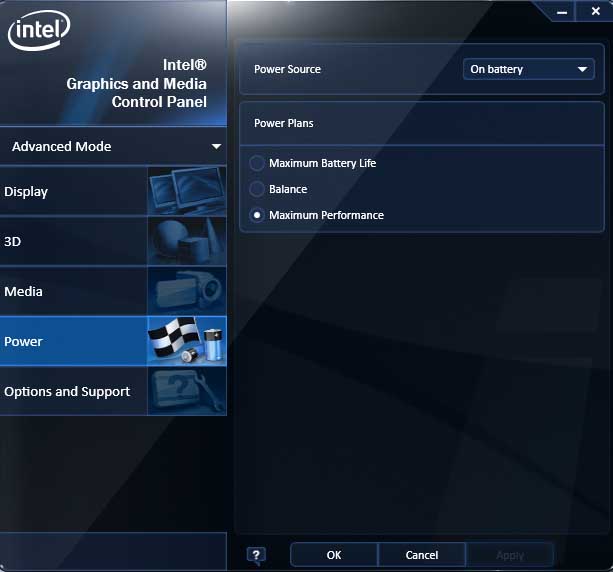This screenshot has height=572, width=613.
Task: Click the Intel logo
Action: 39,30
